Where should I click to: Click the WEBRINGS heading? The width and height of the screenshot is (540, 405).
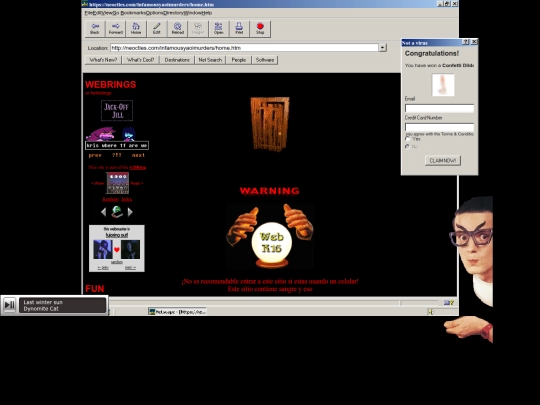coord(111,84)
